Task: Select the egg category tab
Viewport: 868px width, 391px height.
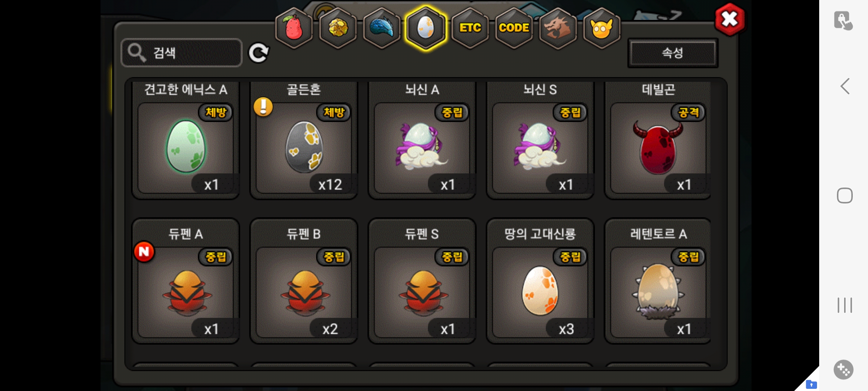Action: (x=426, y=28)
